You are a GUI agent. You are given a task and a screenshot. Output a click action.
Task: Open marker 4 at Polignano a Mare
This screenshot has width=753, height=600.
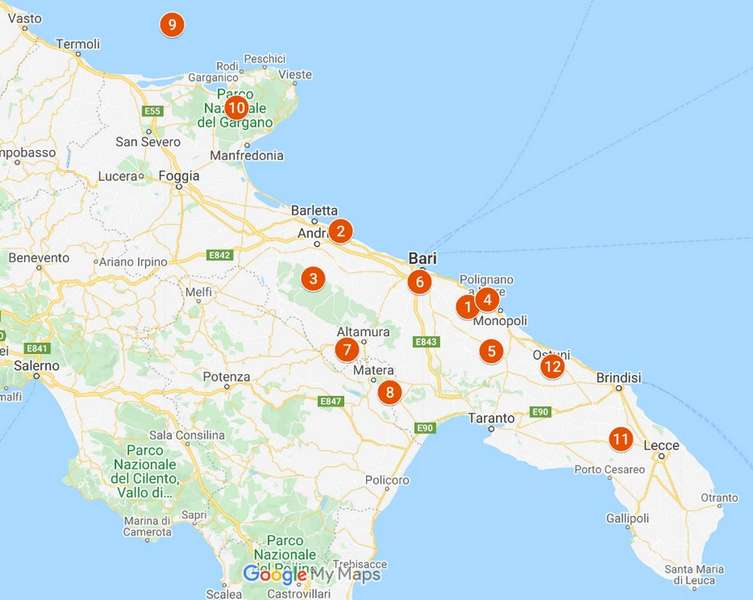click(x=487, y=300)
